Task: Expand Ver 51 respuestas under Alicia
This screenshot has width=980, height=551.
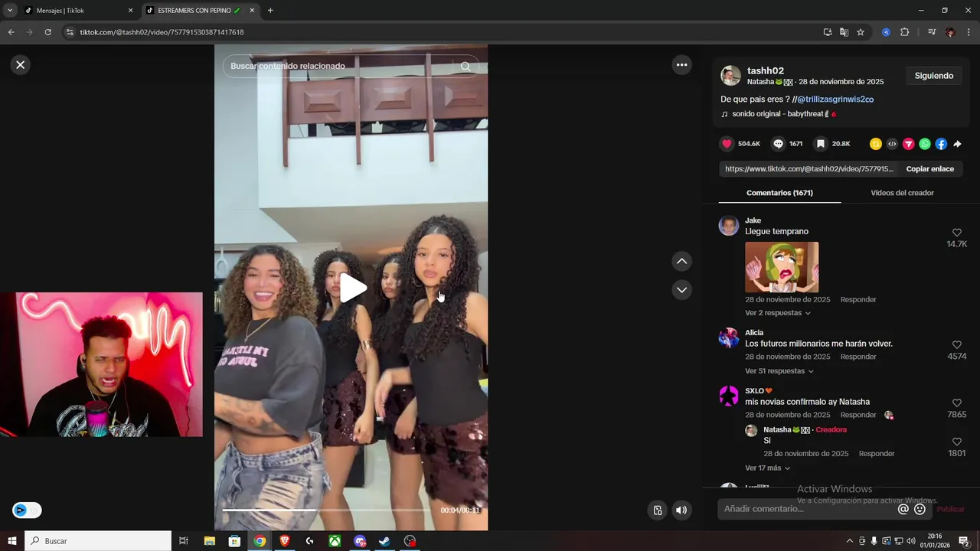Action: [779, 371]
